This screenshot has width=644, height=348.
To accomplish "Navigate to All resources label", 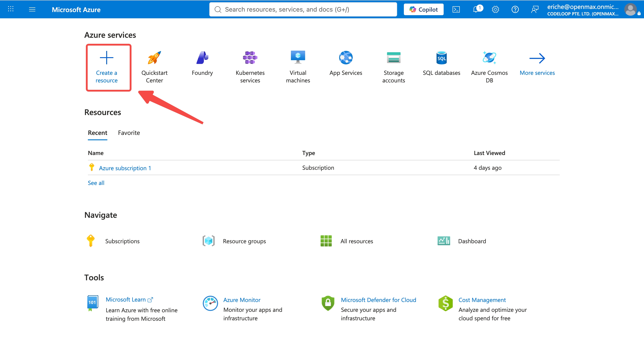I will coord(356,241).
